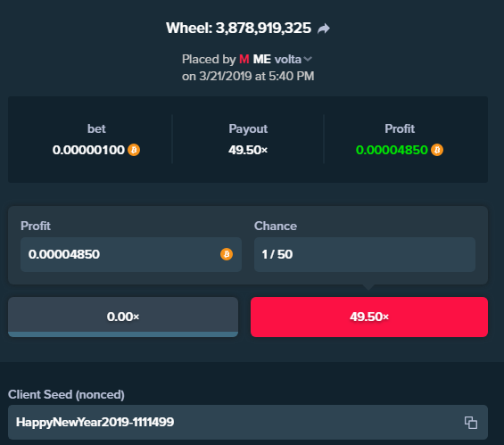Click the ME rank badge
Screen dimensions: 504x445
pos(261,59)
